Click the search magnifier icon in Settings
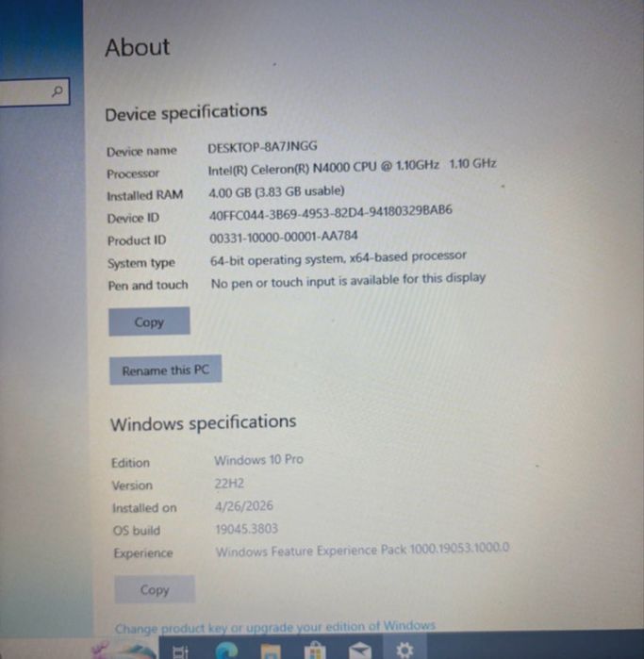The width and height of the screenshot is (644, 659). coord(57,91)
